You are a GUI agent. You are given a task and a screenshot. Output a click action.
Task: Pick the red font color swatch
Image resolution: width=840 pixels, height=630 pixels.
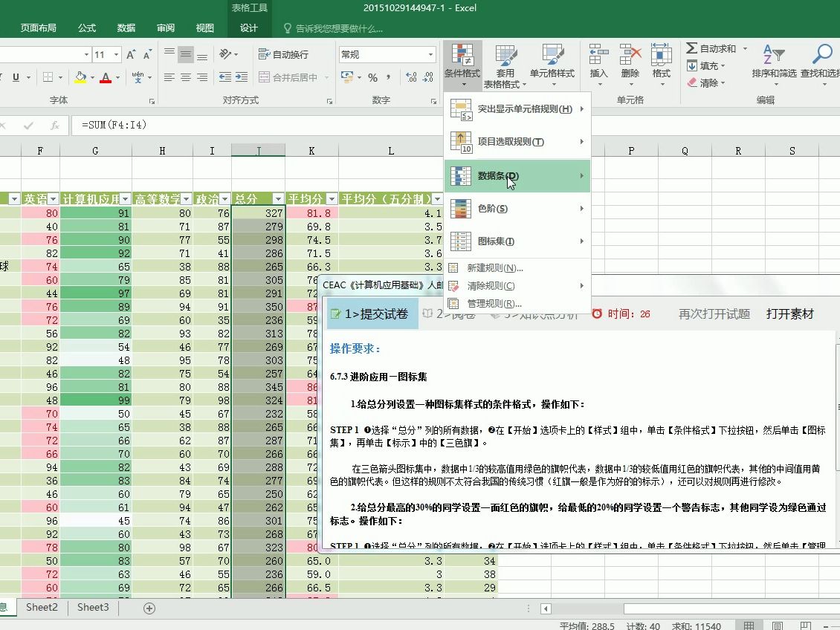coord(107,80)
